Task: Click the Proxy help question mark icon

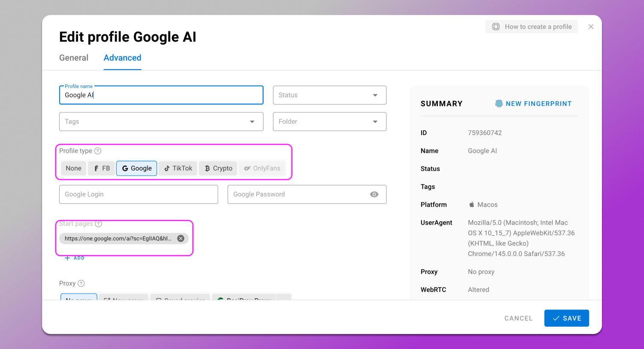Action: coord(81,283)
